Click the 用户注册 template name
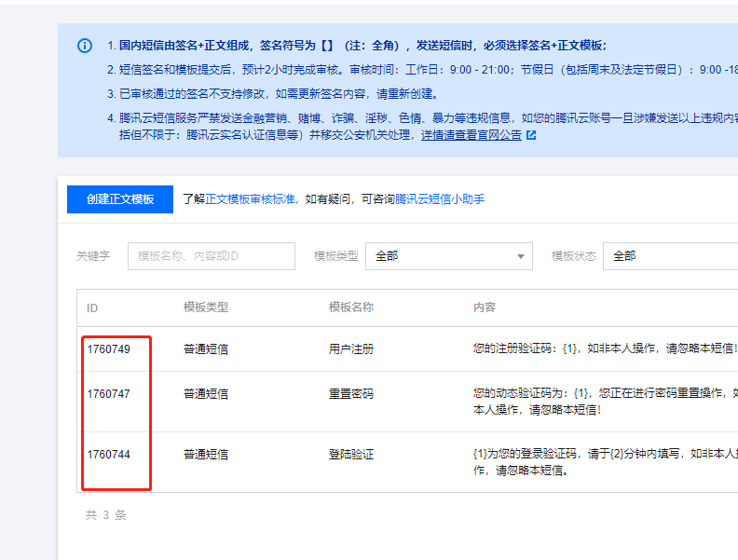Image resolution: width=738 pixels, height=560 pixels. (x=351, y=349)
